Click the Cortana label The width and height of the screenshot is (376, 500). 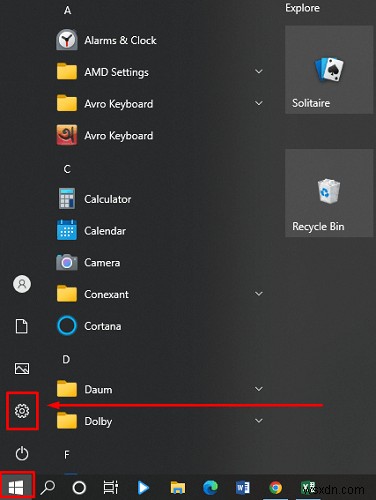[103, 326]
